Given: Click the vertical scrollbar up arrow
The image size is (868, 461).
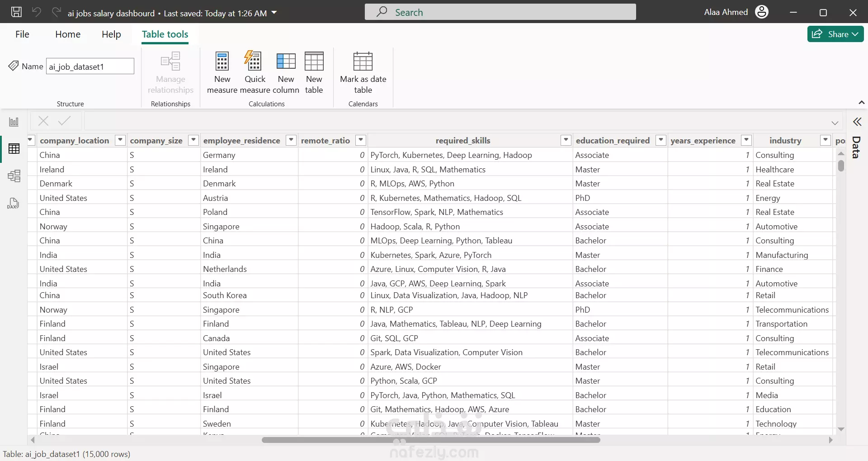Looking at the screenshot, I should [841, 153].
